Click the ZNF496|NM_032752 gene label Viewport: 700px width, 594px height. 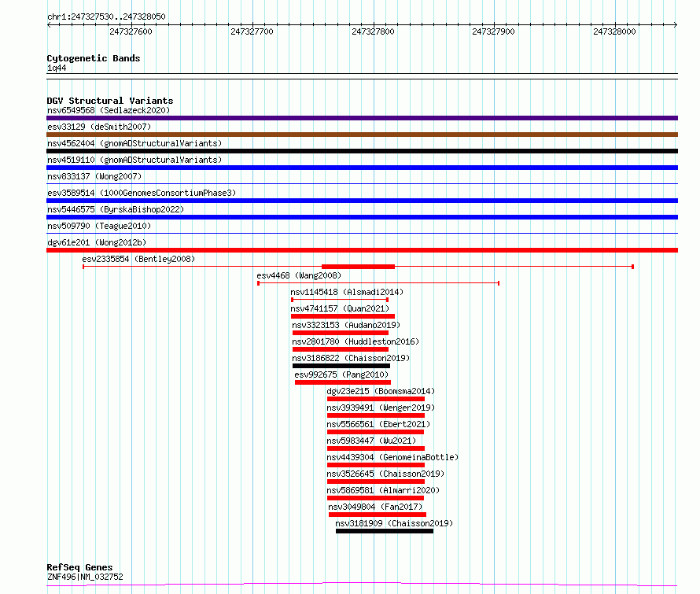(85, 577)
